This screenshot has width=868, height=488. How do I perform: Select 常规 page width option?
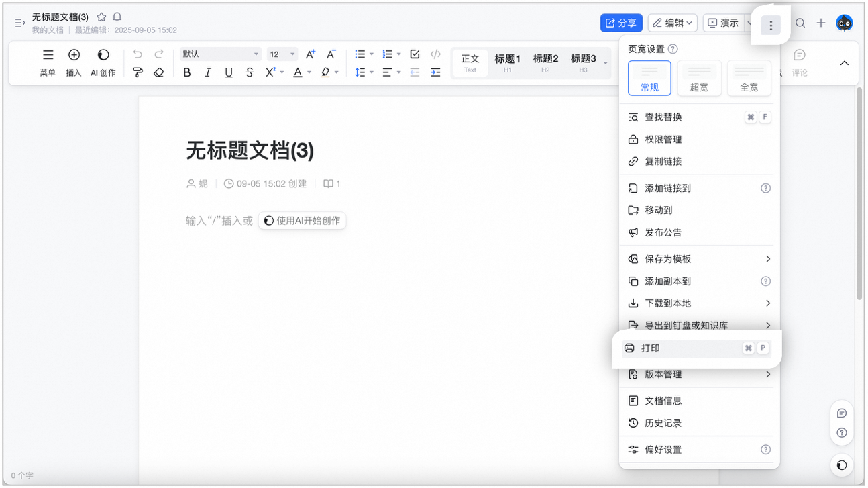pyautogui.click(x=649, y=78)
